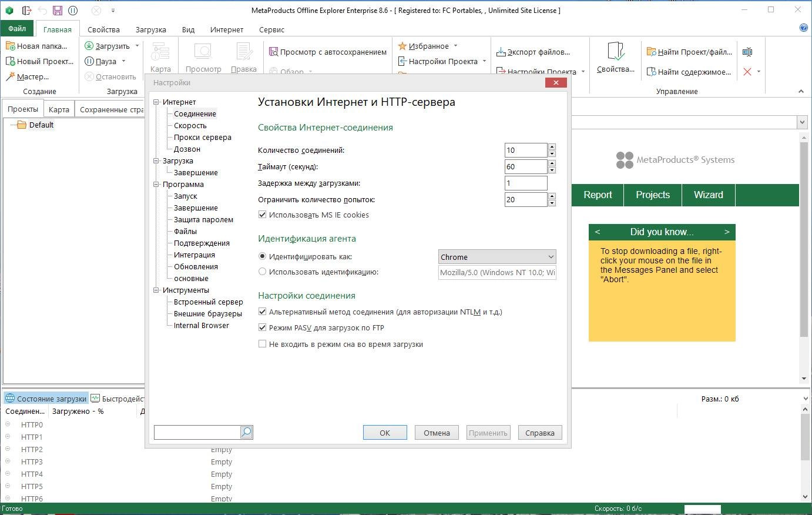Screen dimensions: 812x515
Task: Launch the Мастер wizard wand icon
Action: click(x=10, y=76)
